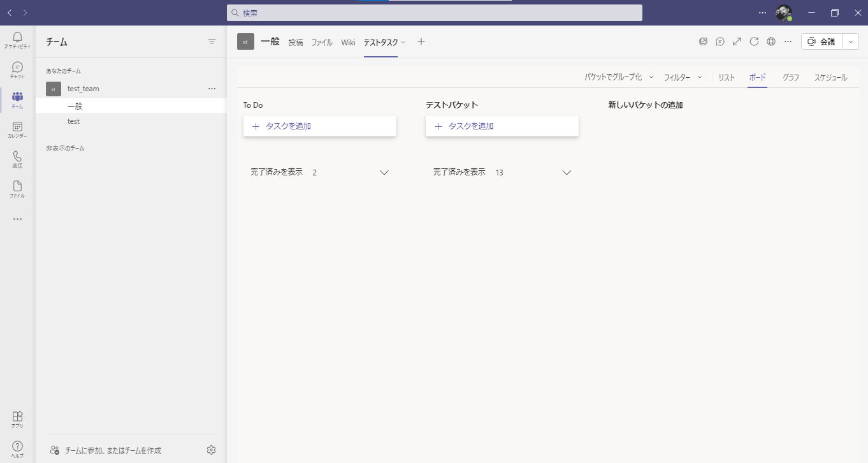This screenshot has width=868, height=463.
Task: Click the テストバケット bucket title
Action: 452,105
